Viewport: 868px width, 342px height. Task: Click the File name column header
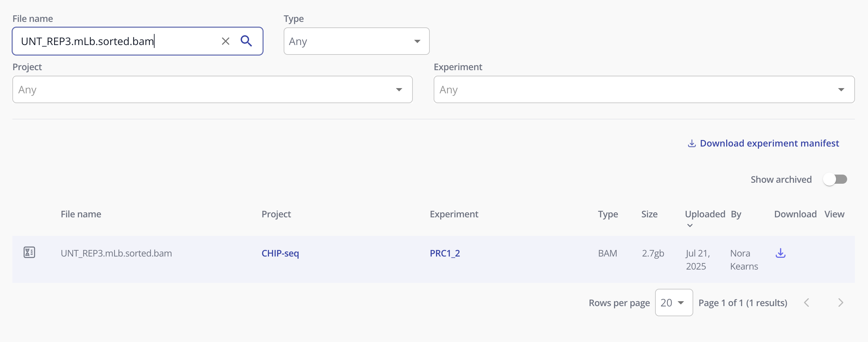click(81, 214)
